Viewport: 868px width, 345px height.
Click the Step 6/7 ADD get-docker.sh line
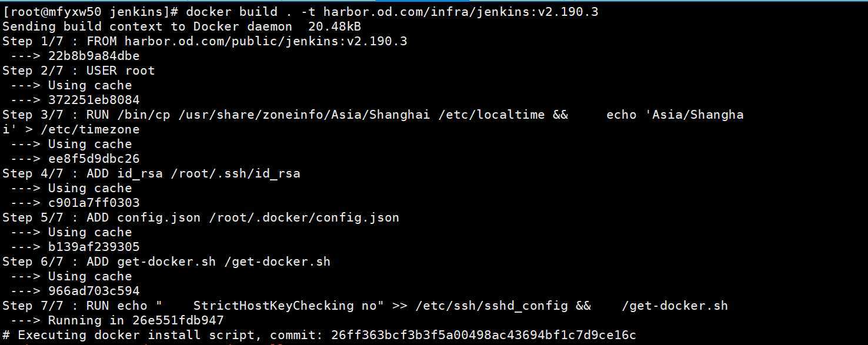point(166,262)
